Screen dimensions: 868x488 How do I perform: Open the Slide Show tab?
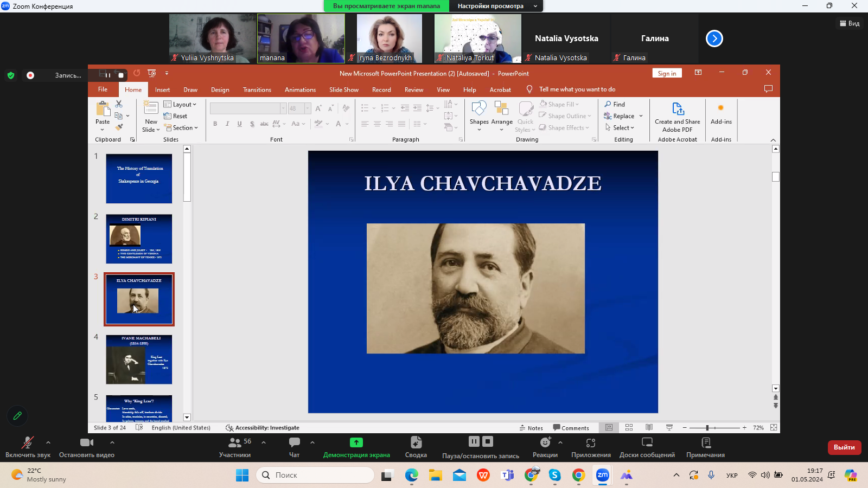tap(343, 90)
